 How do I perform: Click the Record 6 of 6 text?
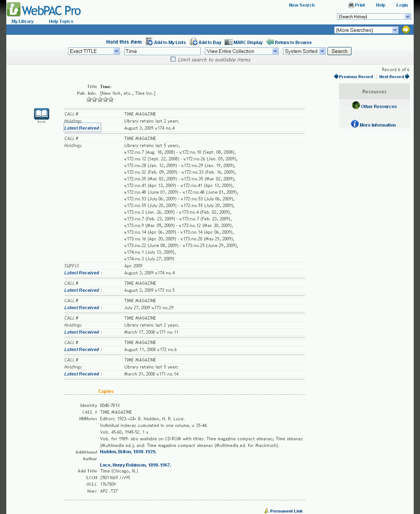coord(396,70)
